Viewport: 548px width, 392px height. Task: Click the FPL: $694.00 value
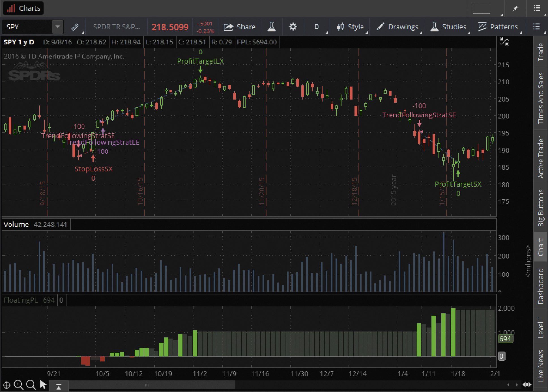(257, 42)
